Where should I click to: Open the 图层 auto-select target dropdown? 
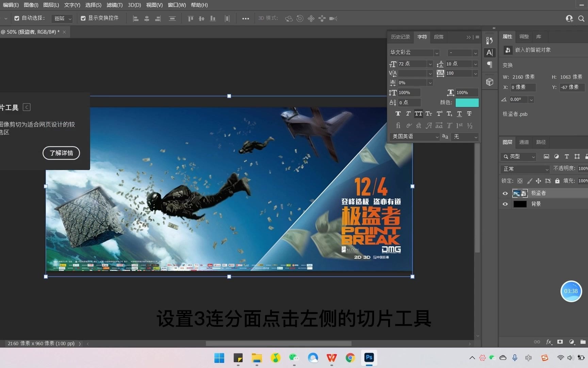[62, 18]
